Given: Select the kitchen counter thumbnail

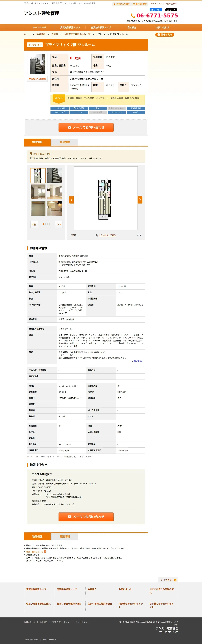Looking at the screenshot, I should pyautogui.click(x=55, y=208).
